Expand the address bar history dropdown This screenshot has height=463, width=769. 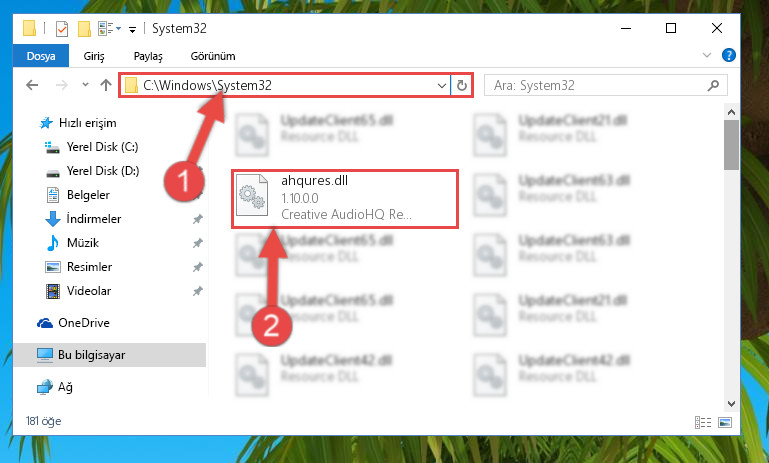pyautogui.click(x=441, y=85)
